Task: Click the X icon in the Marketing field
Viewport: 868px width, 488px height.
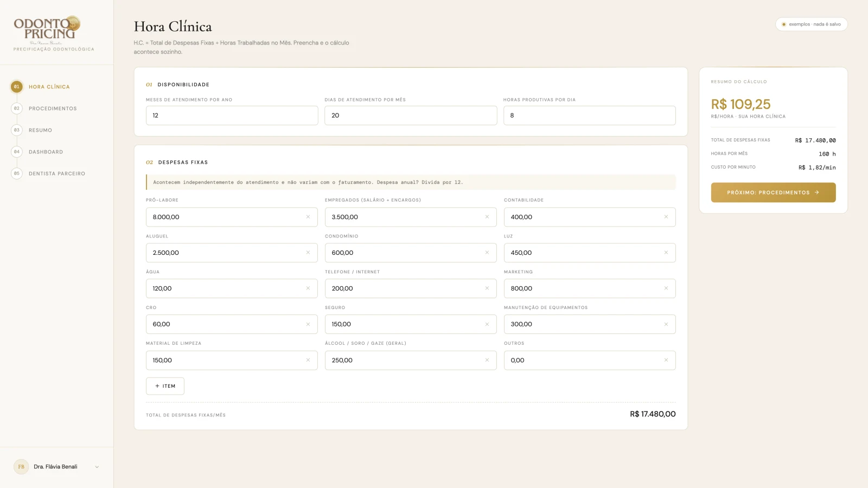Action: 666,288
